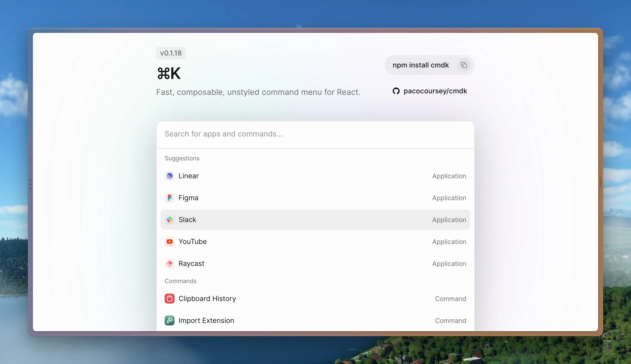Choose the highlighted Slack item

pyautogui.click(x=315, y=220)
